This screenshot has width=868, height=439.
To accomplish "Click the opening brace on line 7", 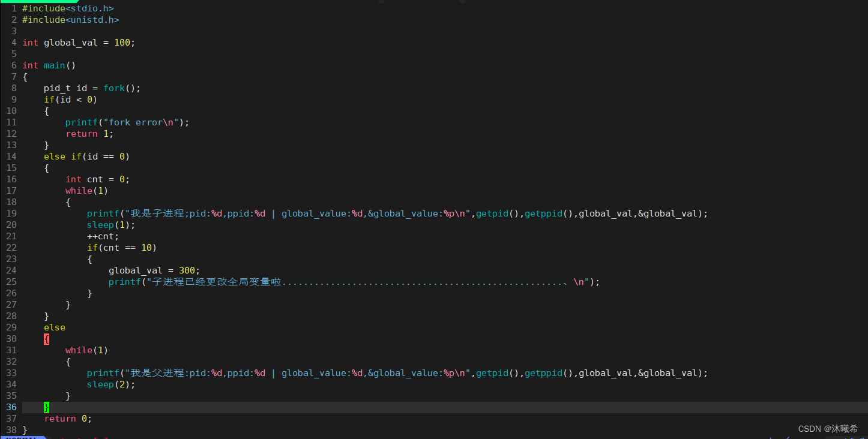I will pyautogui.click(x=25, y=77).
